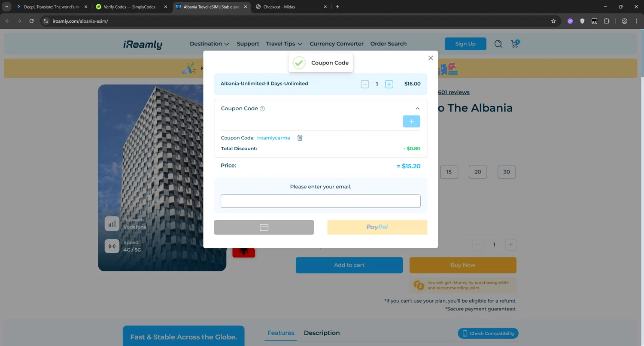Switch to Checkout - Midas tab

290,7
